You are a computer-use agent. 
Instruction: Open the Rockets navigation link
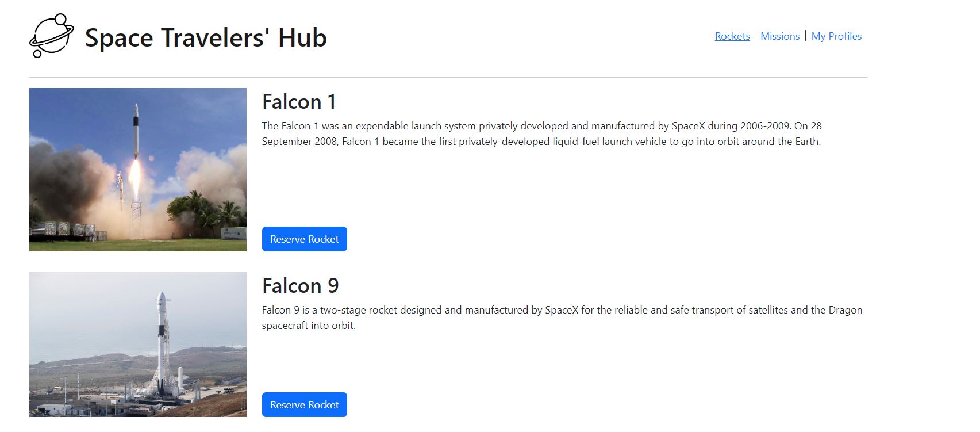tap(732, 36)
